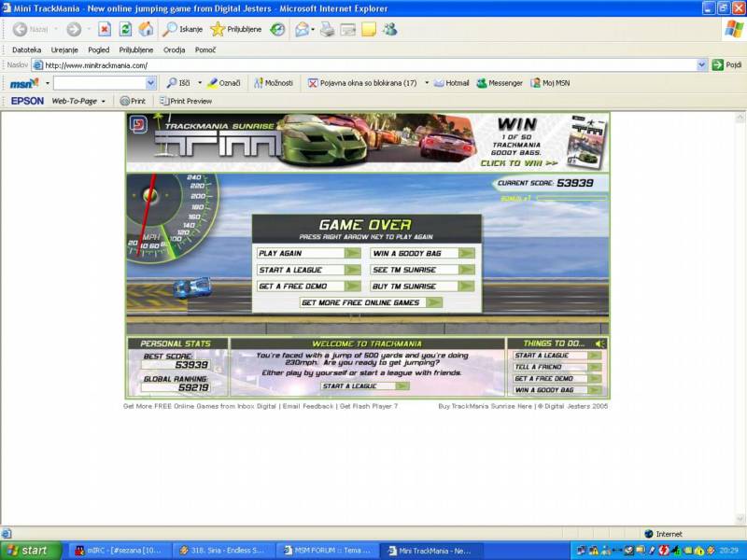Click the EPSON Print Preview button
The image size is (747, 560).
[x=186, y=101]
